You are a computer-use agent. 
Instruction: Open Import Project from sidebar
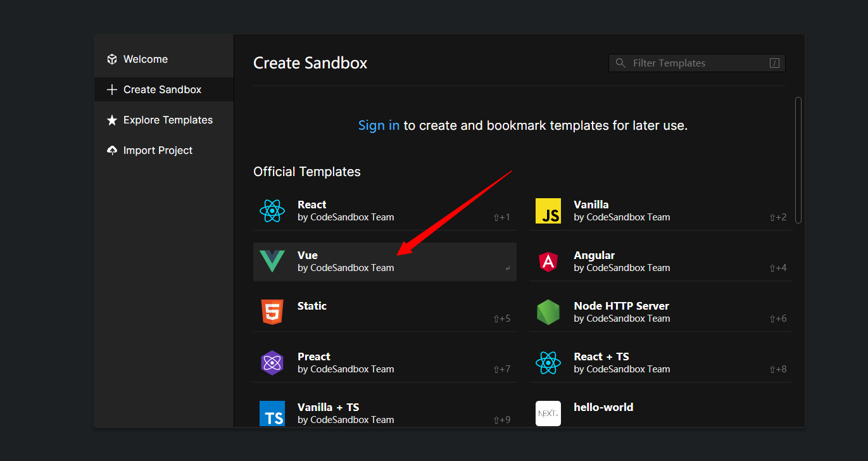click(158, 150)
